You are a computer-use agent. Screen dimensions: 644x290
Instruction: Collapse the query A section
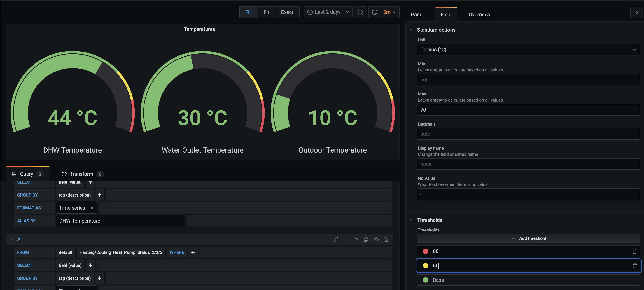coord(11,239)
